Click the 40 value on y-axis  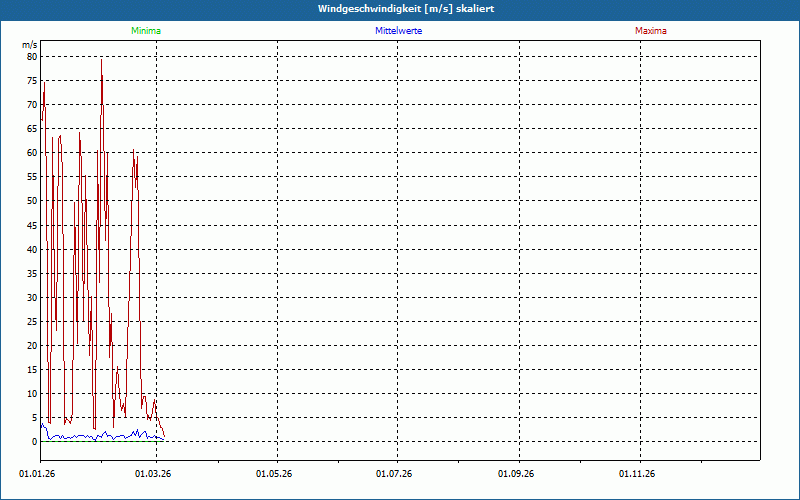click(x=31, y=249)
